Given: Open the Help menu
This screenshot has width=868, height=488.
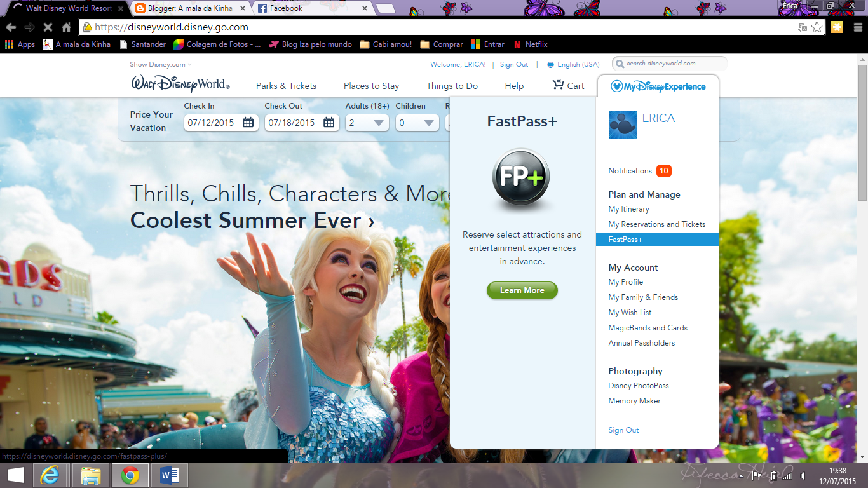Looking at the screenshot, I should [514, 86].
